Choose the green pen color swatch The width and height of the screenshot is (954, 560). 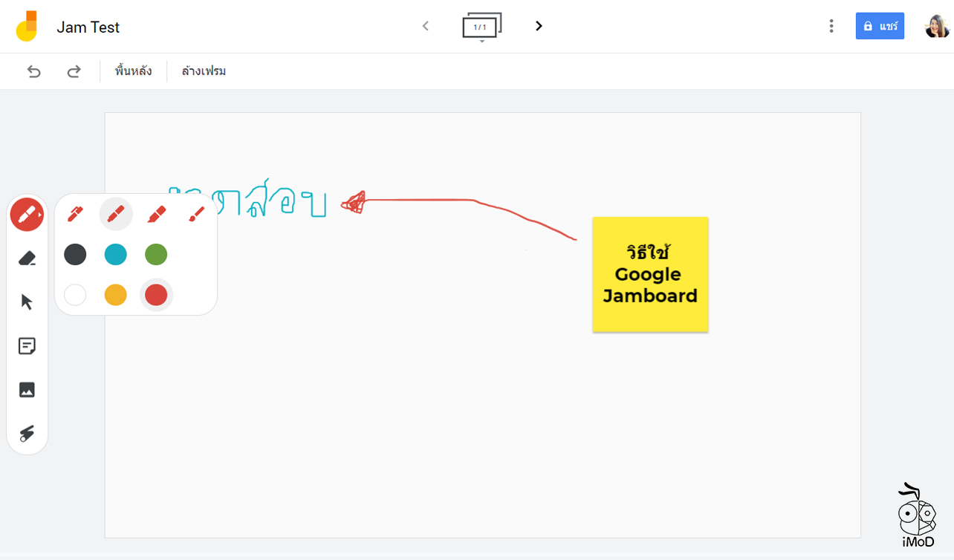pyautogui.click(x=156, y=254)
